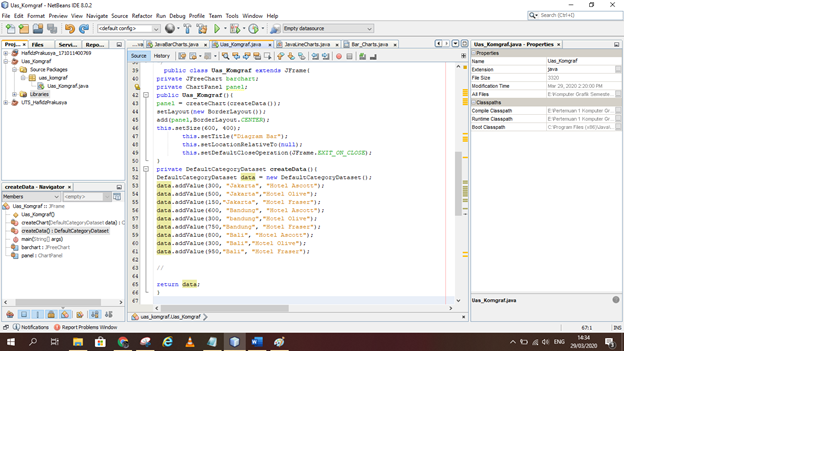Open the Windows Start button

[x=10, y=342]
